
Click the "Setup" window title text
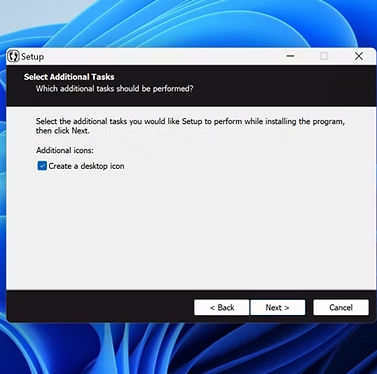point(32,57)
